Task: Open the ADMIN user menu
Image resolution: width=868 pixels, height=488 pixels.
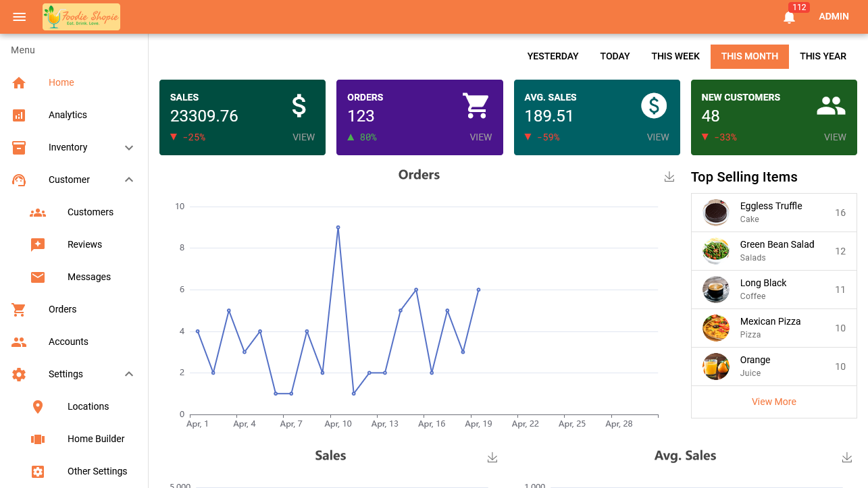Action: [x=834, y=17]
